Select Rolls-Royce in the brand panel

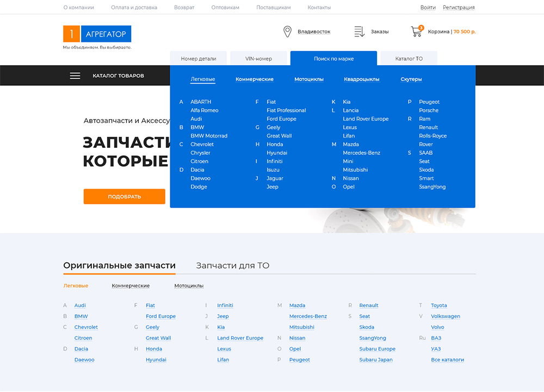tap(432, 136)
